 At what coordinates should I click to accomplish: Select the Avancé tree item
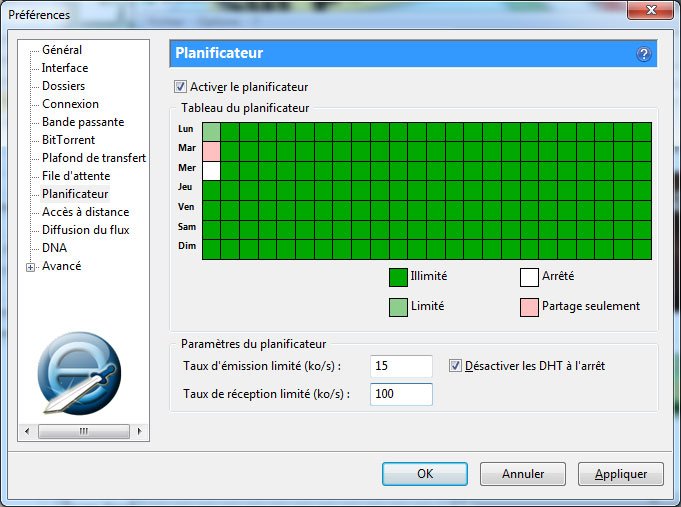pos(61,266)
